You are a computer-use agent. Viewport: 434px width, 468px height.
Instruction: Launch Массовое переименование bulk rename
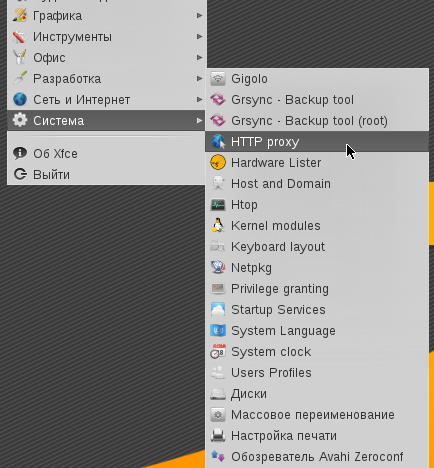(x=317, y=415)
